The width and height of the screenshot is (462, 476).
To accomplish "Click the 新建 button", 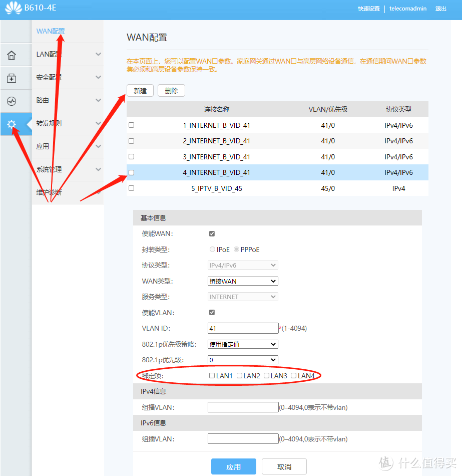I will [140, 91].
